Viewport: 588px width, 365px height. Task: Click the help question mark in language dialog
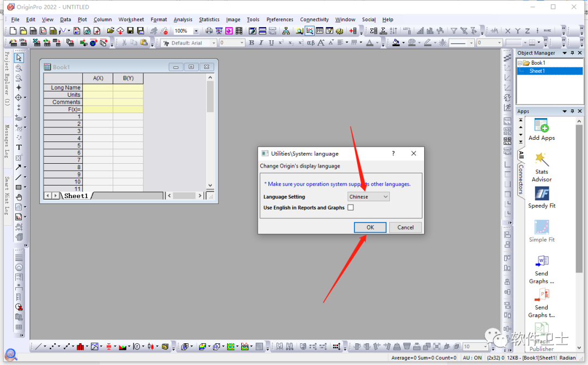pyautogui.click(x=394, y=153)
